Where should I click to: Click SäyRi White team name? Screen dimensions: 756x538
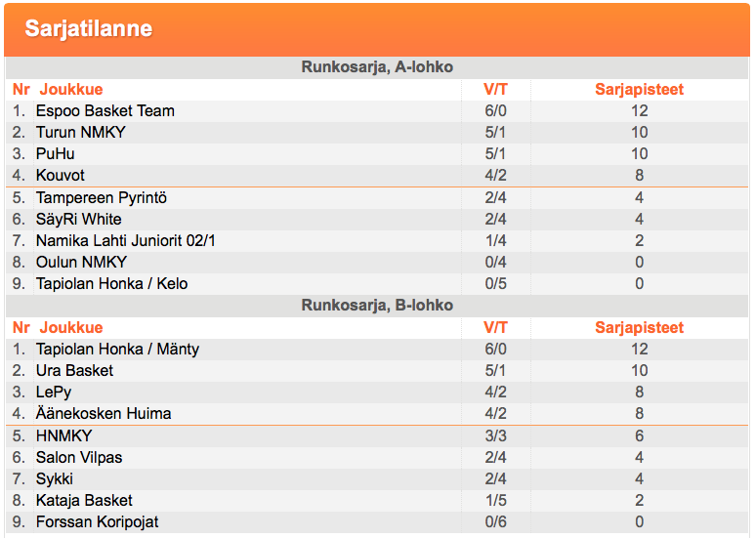point(78,220)
